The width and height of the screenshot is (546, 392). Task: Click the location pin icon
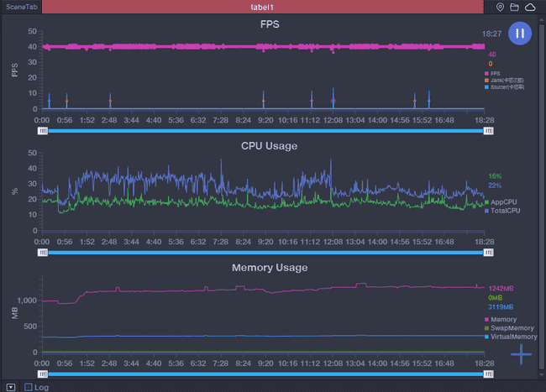coord(501,7)
